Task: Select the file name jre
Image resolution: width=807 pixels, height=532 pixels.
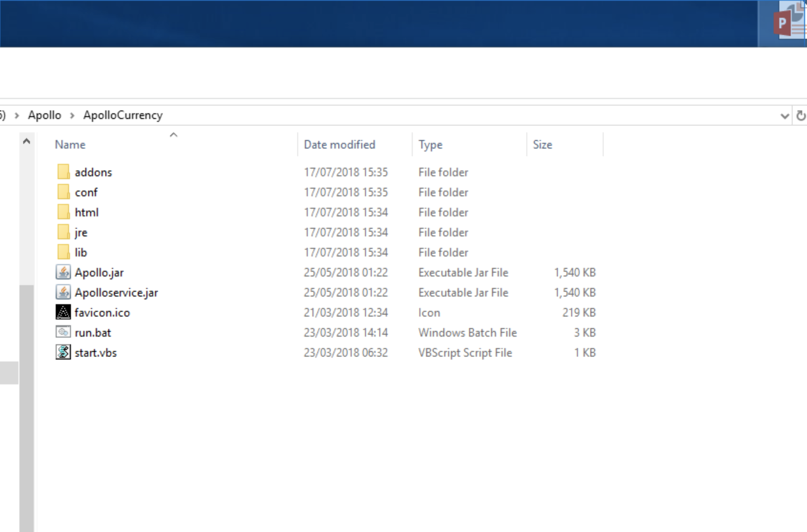Action: (x=81, y=232)
